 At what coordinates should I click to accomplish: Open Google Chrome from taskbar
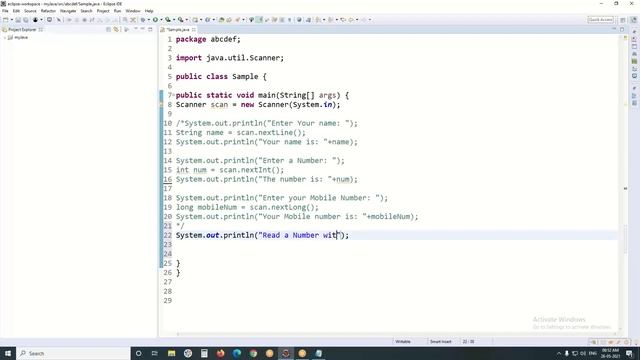click(x=253, y=353)
